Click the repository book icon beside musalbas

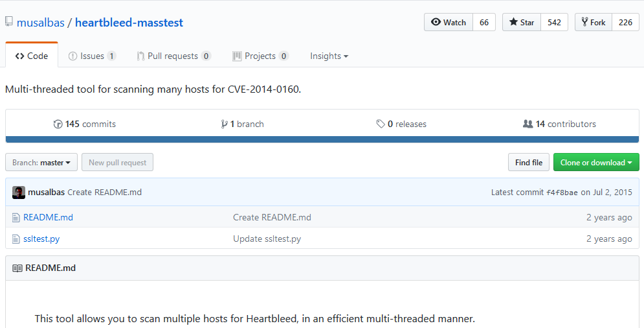tap(8, 22)
